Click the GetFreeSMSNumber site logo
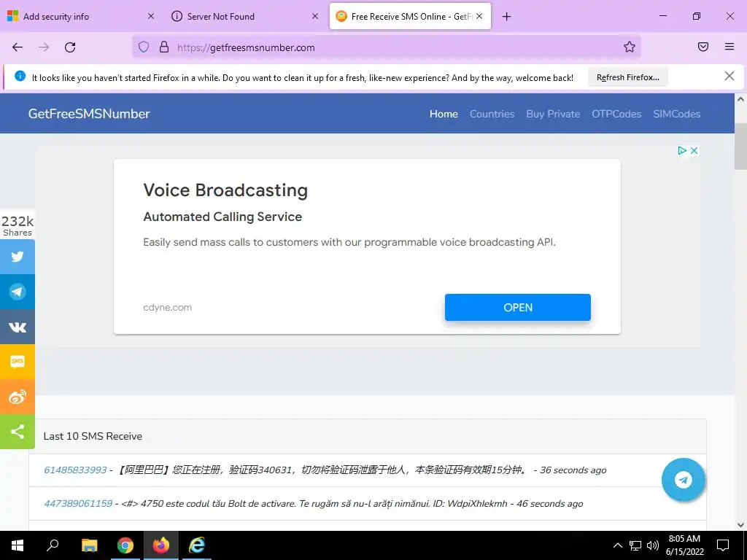747x560 pixels. 89,114
